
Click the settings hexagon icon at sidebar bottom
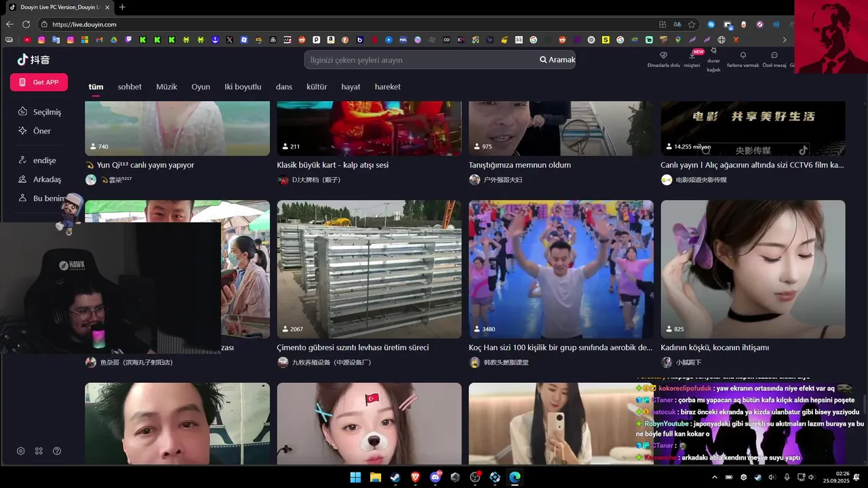(x=21, y=451)
